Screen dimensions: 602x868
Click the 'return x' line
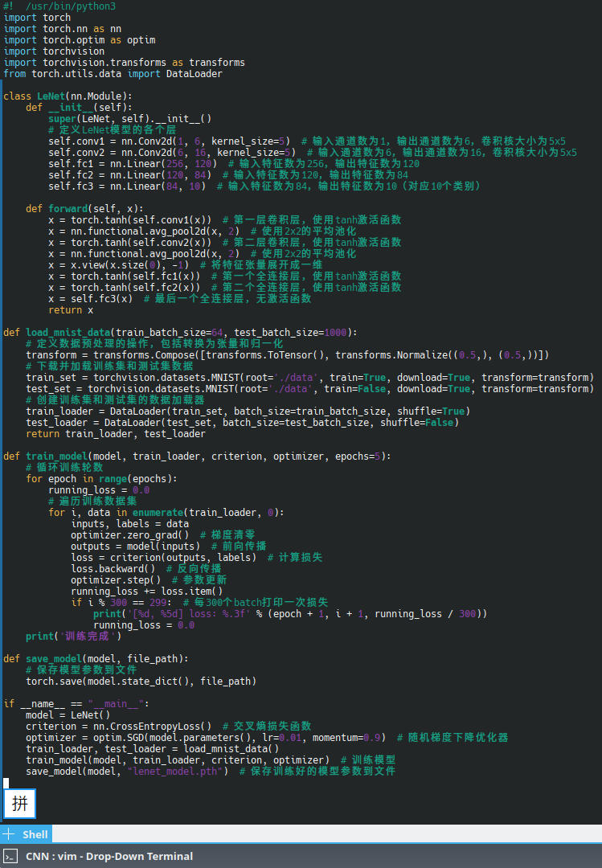(x=71, y=310)
